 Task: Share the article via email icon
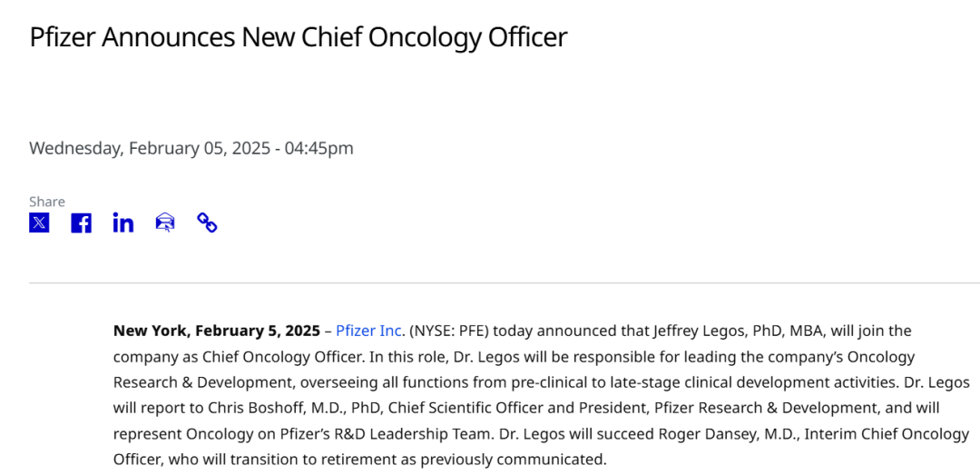pos(165,223)
